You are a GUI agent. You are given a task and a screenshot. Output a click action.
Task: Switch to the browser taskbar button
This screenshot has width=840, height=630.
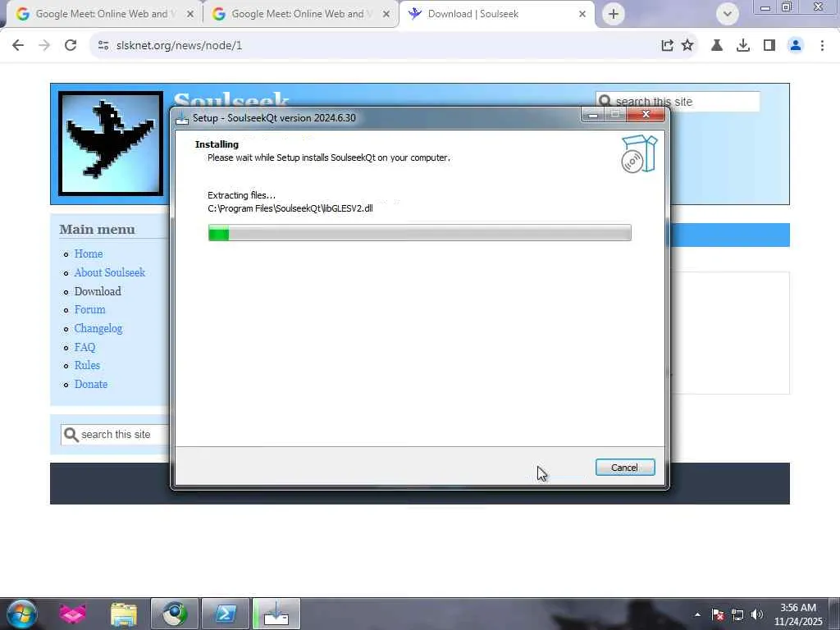(175, 614)
